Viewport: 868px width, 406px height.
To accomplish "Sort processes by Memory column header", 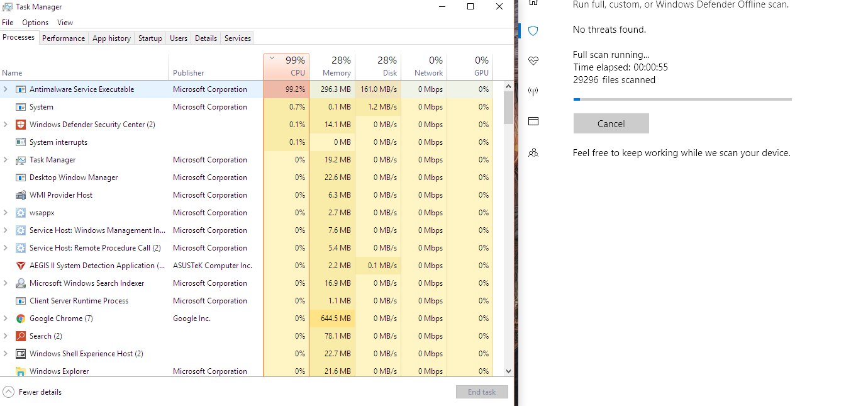I will click(332, 66).
